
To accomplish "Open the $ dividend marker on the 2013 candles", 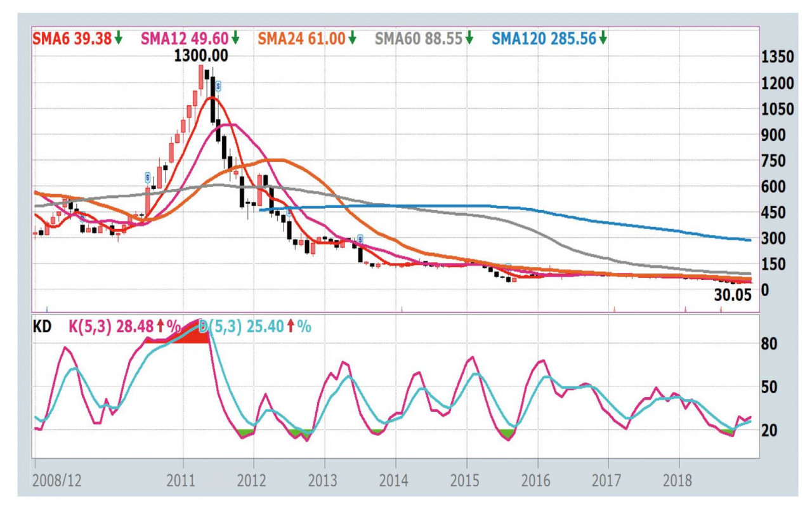I will click(360, 239).
